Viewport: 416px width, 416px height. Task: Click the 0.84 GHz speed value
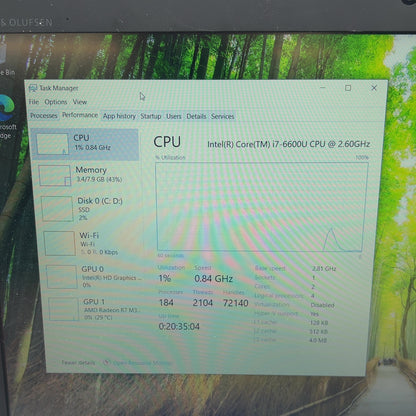click(x=213, y=278)
